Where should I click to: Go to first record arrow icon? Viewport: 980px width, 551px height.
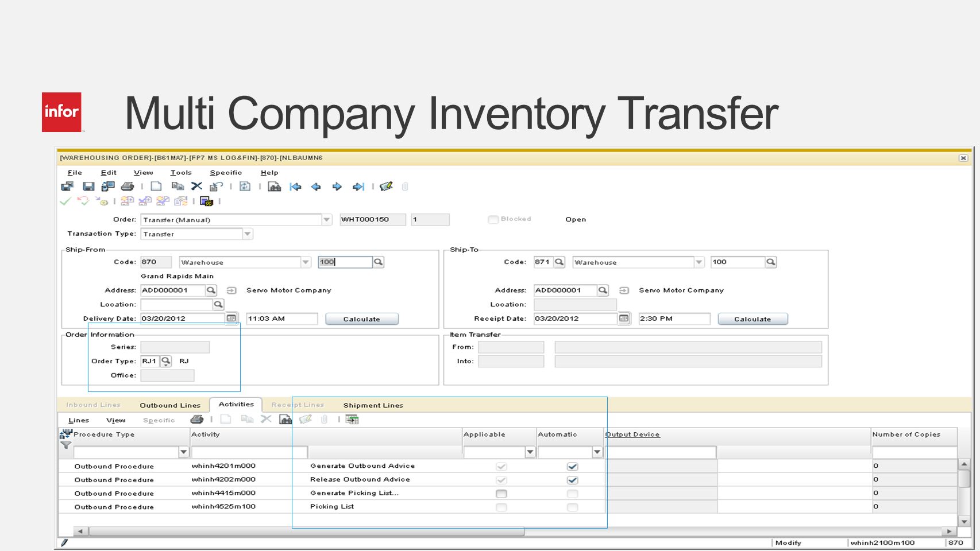pos(295,187)
